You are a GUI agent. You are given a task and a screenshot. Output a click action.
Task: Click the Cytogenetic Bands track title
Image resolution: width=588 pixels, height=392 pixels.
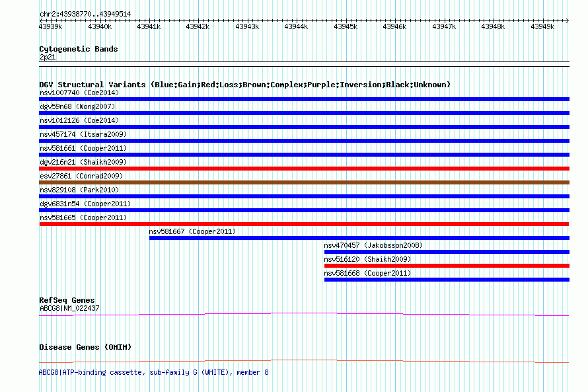pyautogui.click(x=79, y=49)
